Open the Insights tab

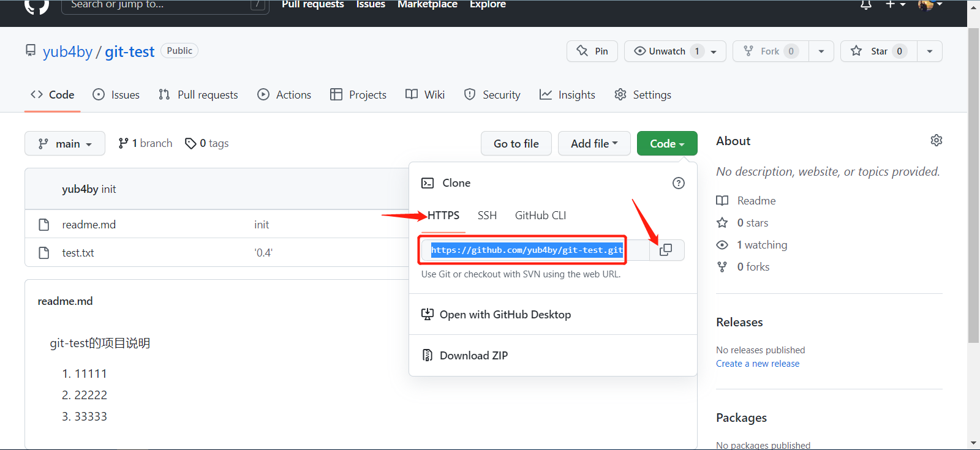point(567,95)
